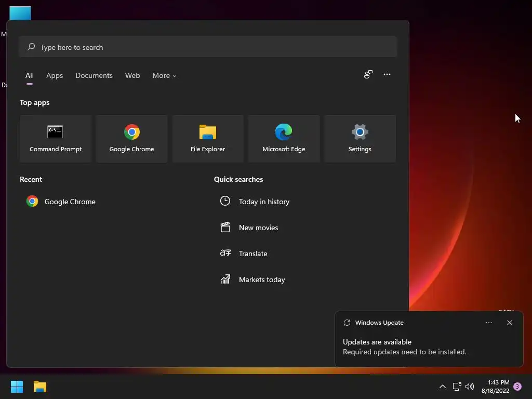Launch Microsoft Edge from Top apps
The height and width of the screenshot is (399, 532).
[x=284, y=138]
